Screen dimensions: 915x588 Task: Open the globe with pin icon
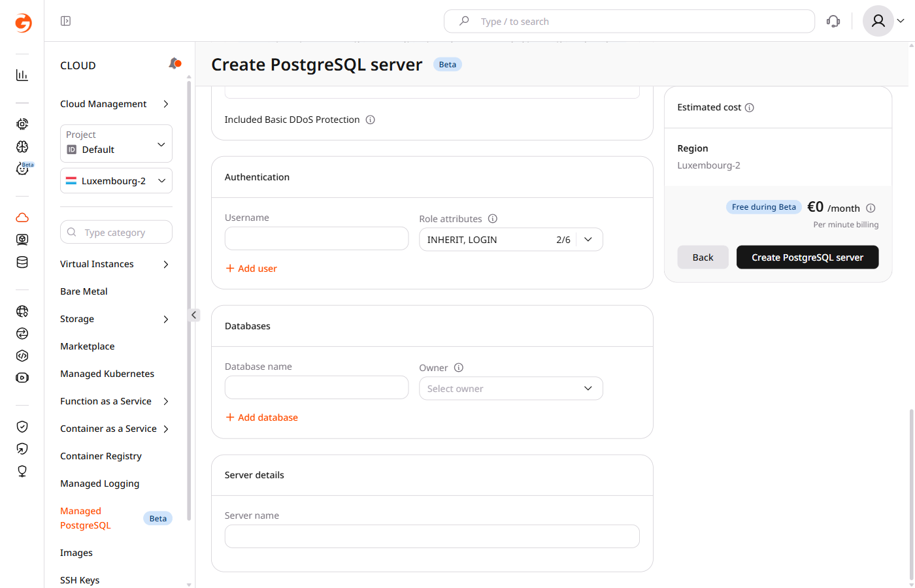pos(22,311)
